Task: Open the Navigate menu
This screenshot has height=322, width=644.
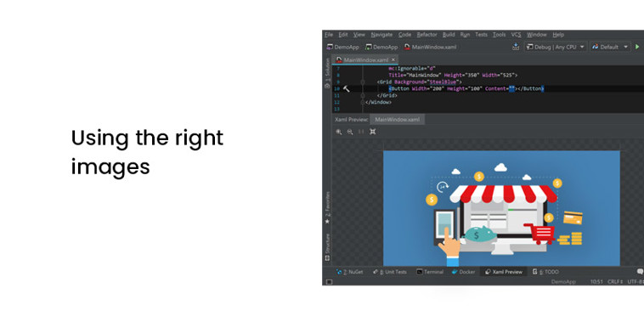Action: point(381,35)
